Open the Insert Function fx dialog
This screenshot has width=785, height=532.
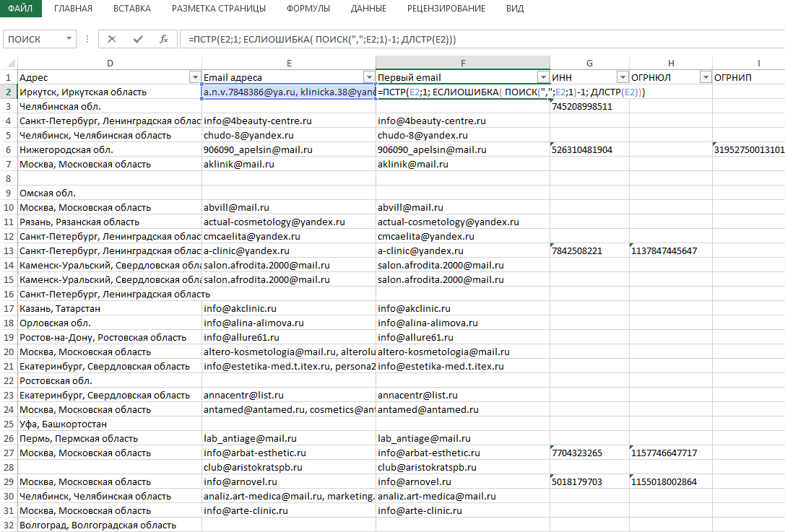[x=164, y=39]
